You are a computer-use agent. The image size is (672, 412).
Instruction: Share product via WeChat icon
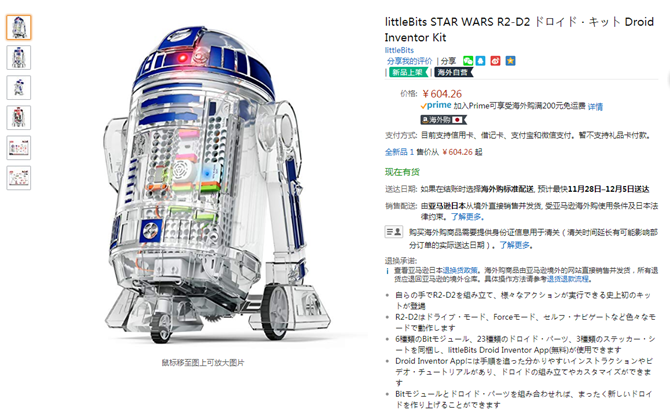(468, 61)
